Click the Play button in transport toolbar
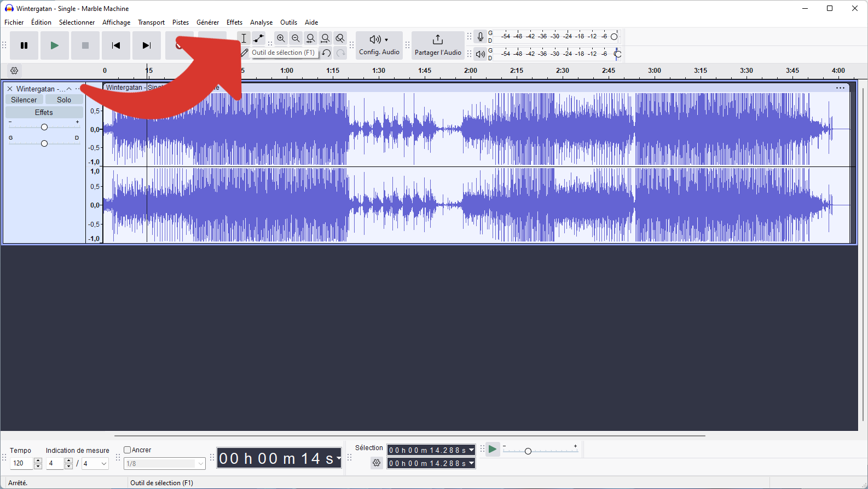 point(54,45)
